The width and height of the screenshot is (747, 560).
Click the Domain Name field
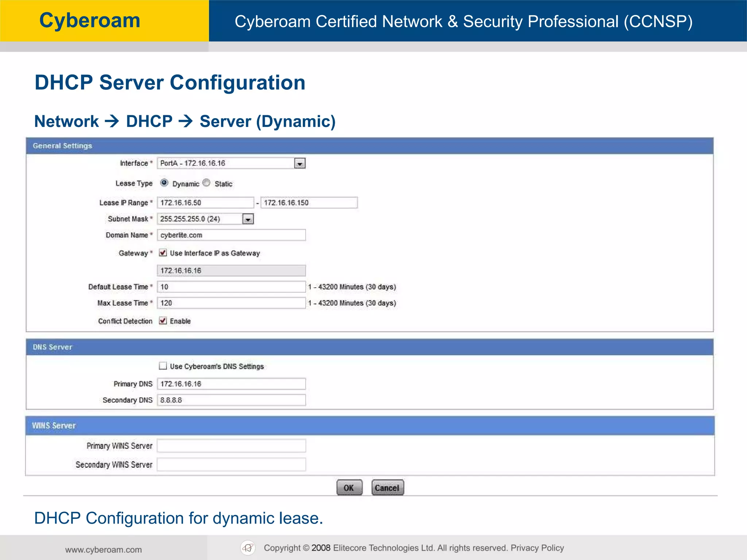tap(231, 235)
